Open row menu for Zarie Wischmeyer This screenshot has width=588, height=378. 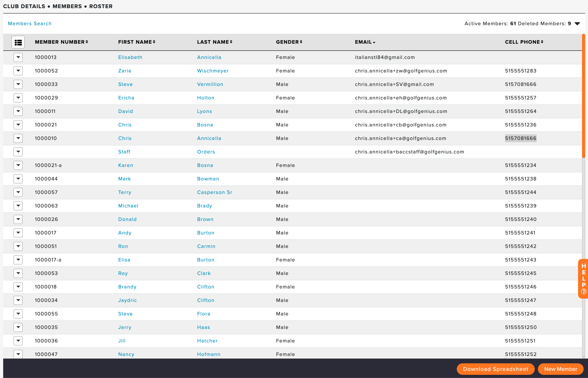click(18, 71)
